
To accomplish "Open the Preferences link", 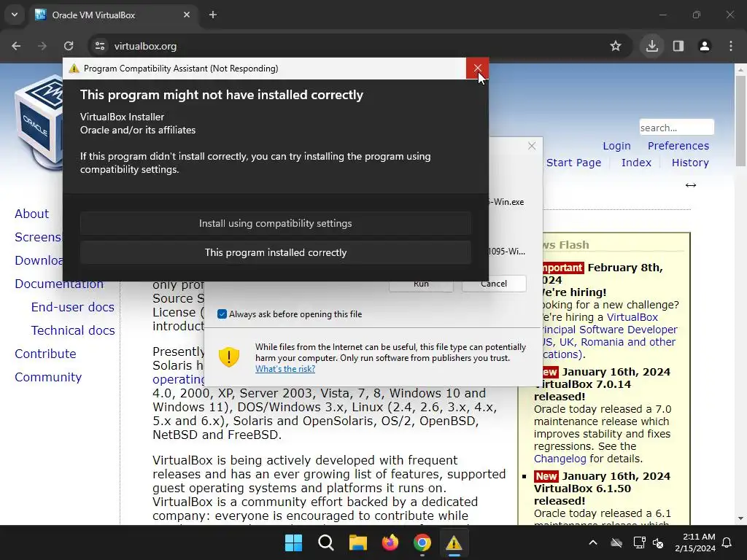I will point(678,146).
